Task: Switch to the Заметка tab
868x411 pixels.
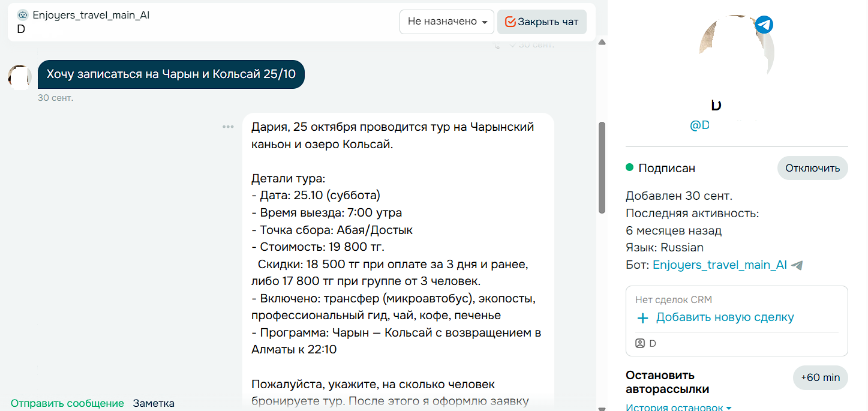Action: coord(154,403)
